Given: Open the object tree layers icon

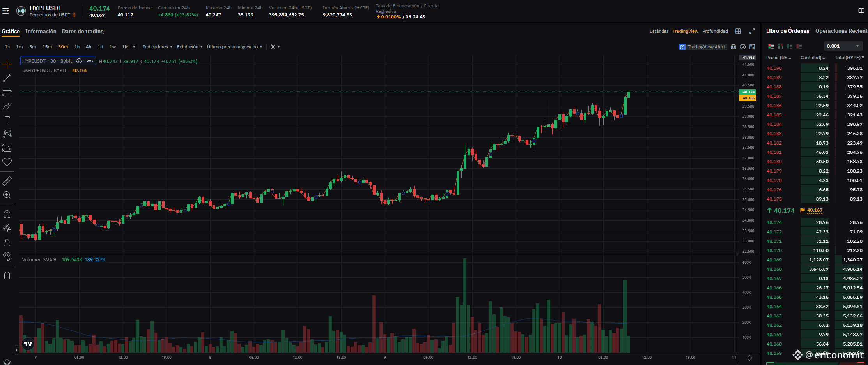Looking at the screenshot, I should pyautogui.click(x=7, y=362).
